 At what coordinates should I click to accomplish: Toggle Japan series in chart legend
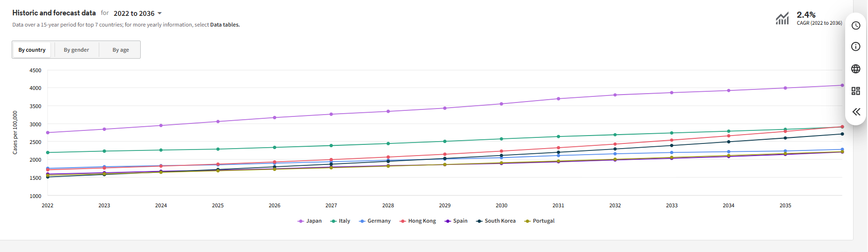[x=310, y=221]
